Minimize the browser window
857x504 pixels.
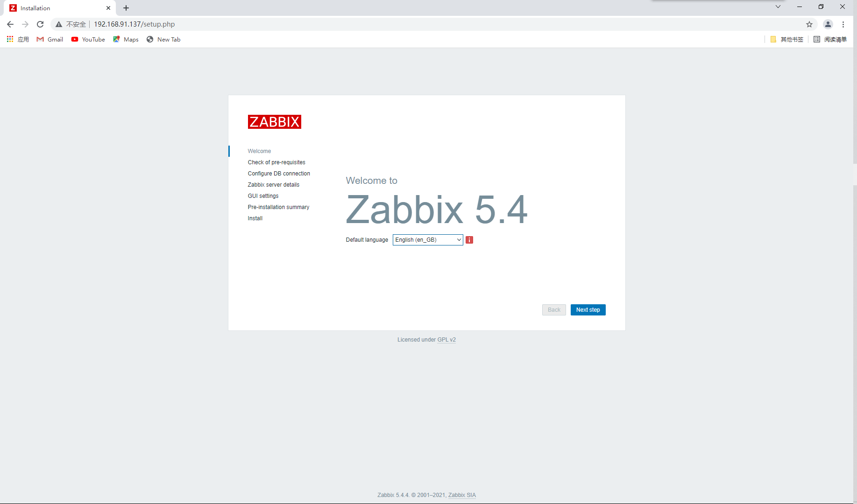pyautogui.click(x=800, y=7)
